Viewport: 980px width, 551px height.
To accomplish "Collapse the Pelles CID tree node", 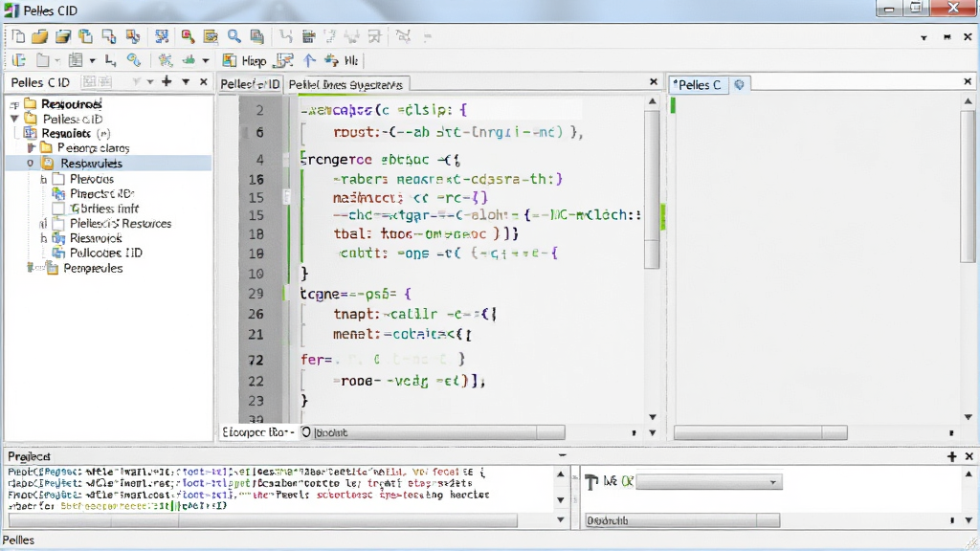I will pyautogui.click(x=14, y=119).
